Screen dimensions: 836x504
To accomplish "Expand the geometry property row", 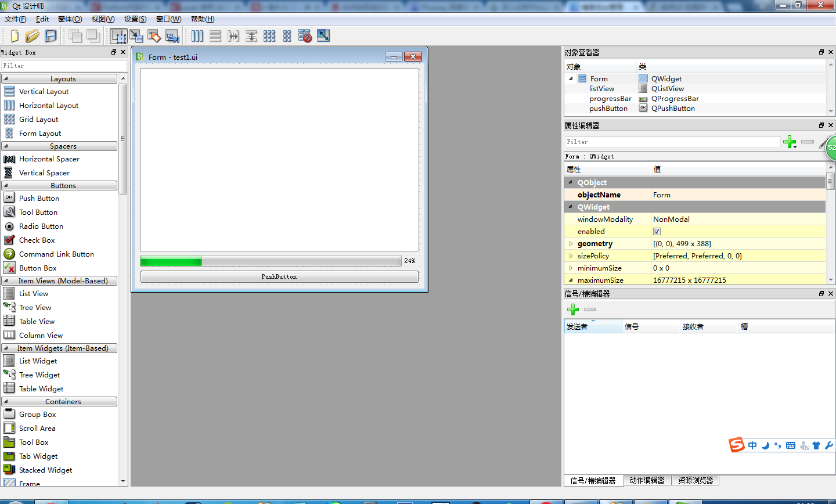I will (x=571, y=243).
